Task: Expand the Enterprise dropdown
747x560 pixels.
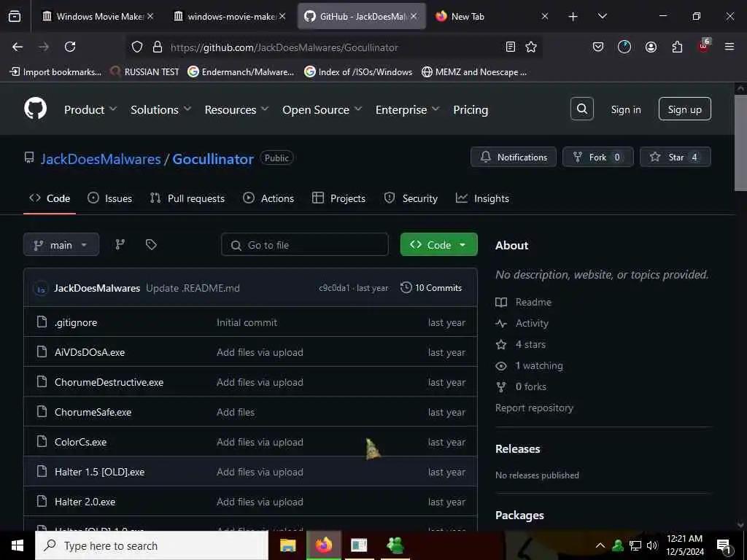Action: click(407, 109)
